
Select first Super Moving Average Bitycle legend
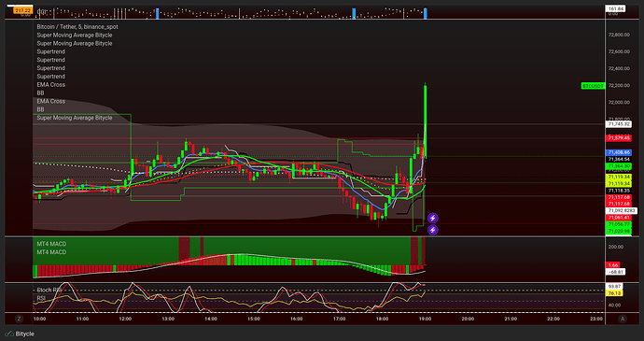[x=75, y=35]
